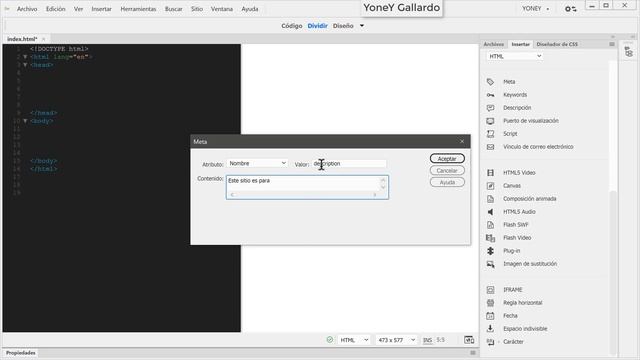Open the Propiedades panel tab
The image size is (640, 360).
[20, 353]
